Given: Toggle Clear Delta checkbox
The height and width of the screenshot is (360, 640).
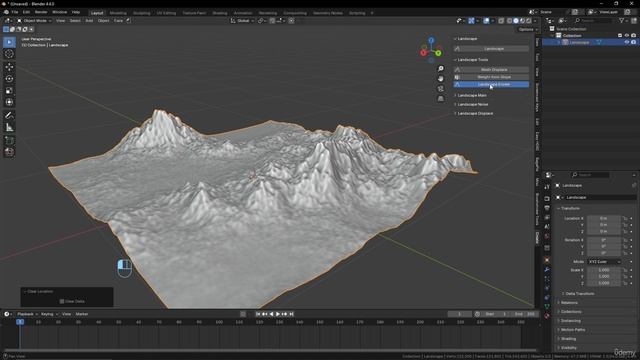Looking at the screenshot, I should pos(62,301).
